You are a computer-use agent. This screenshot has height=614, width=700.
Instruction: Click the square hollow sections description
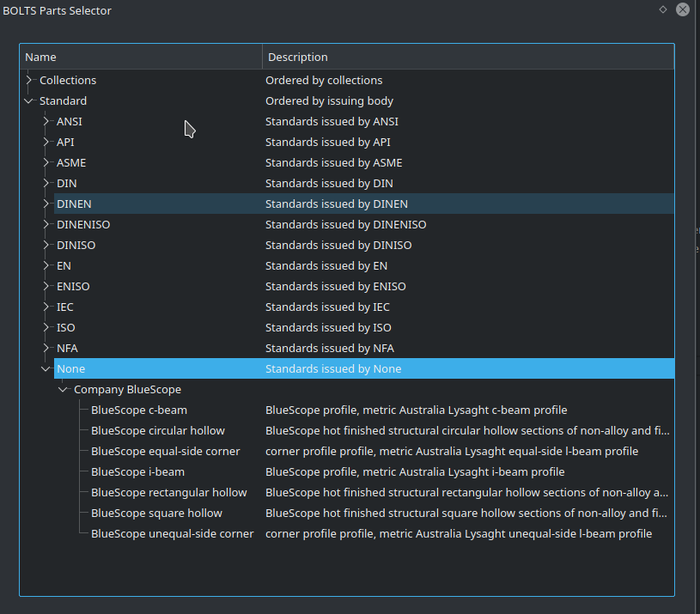(x=466, y=514)
